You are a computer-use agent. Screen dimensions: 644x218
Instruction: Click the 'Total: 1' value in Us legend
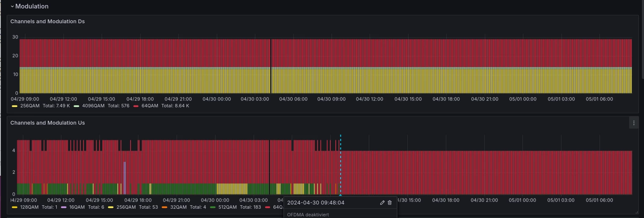(x=50, y=207)
